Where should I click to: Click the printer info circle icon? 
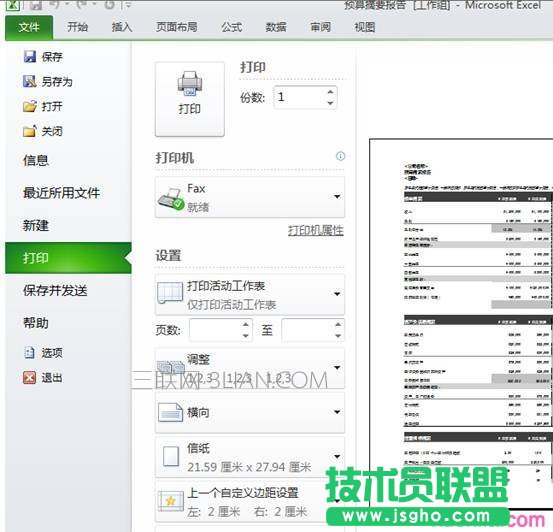click(340, 156)
